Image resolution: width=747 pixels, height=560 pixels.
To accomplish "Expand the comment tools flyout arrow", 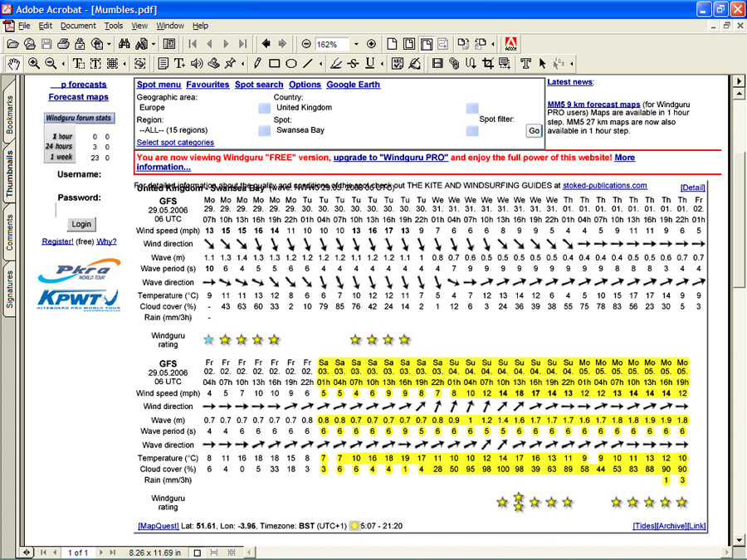I will [242, 63].
